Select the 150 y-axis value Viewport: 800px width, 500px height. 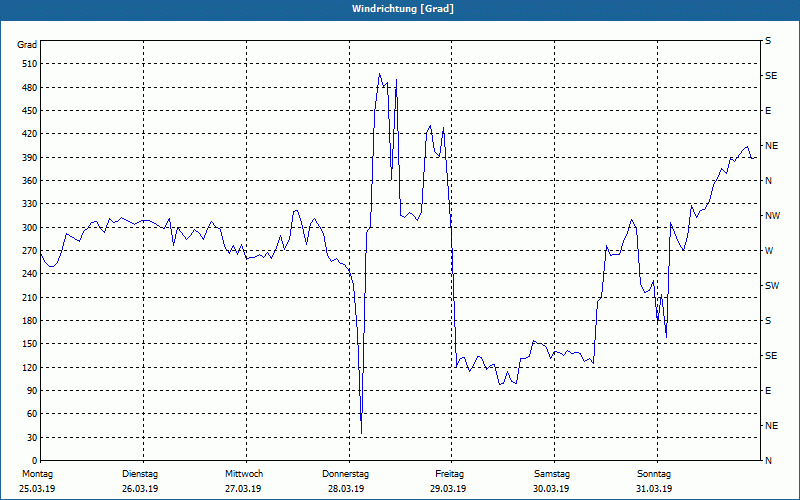(30, 344)
